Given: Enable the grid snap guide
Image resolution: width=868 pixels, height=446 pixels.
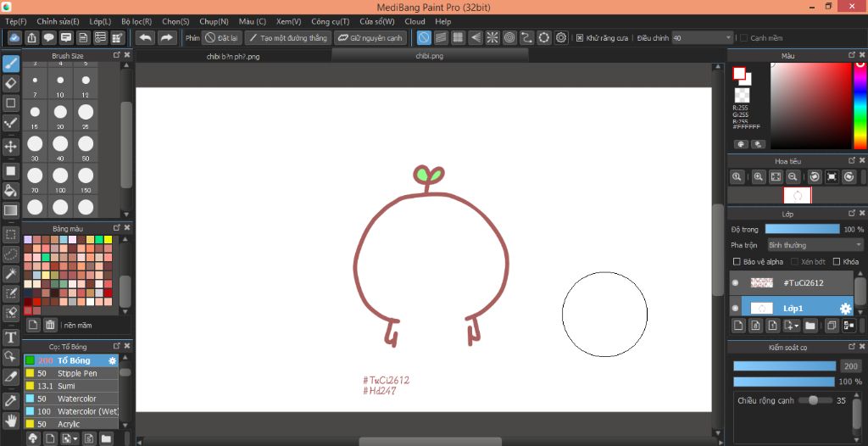Looking at the screenshot, I should point(458,37).
